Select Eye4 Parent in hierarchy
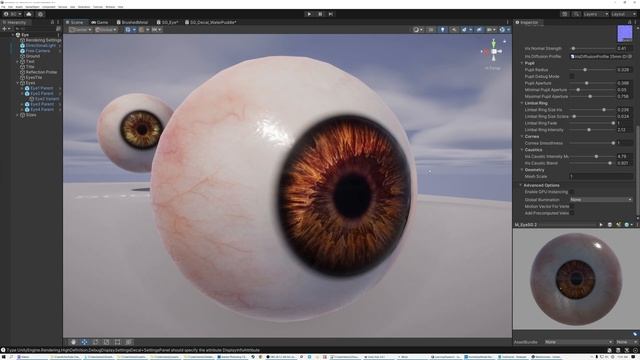The height and width of the screenshot is (360, 640). point(42,109)
